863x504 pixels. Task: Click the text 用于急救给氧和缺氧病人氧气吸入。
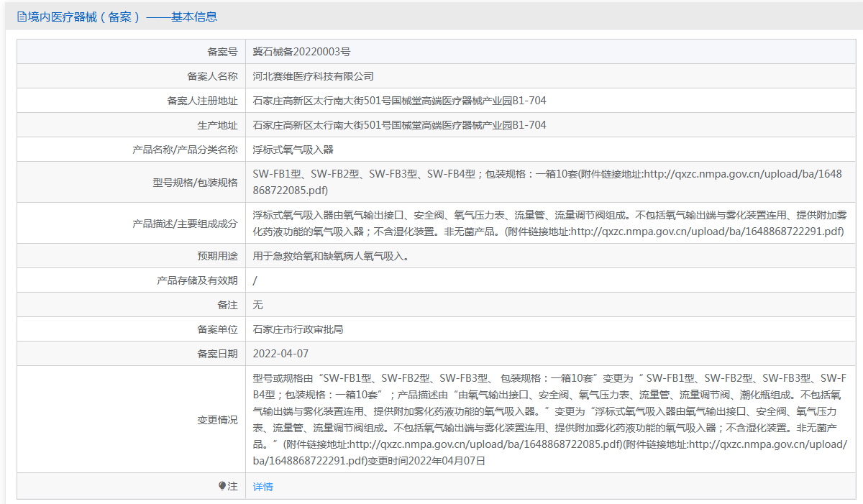point(332,256)
